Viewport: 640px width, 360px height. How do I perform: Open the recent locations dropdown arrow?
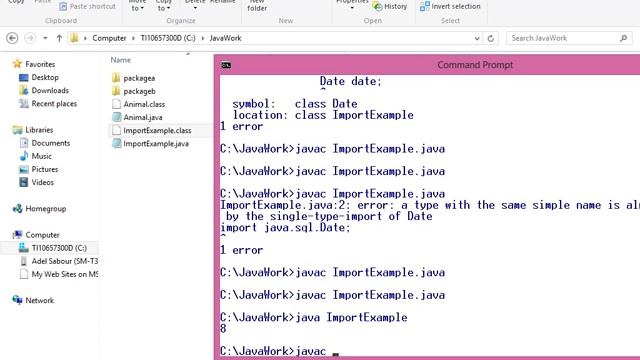click(x=45, y=38)
